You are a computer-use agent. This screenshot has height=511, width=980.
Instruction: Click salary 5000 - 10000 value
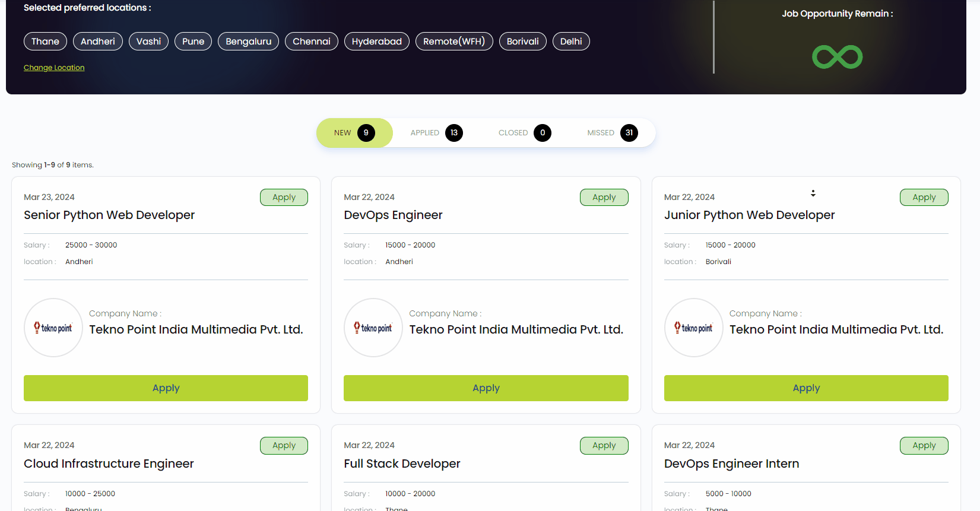728,494
